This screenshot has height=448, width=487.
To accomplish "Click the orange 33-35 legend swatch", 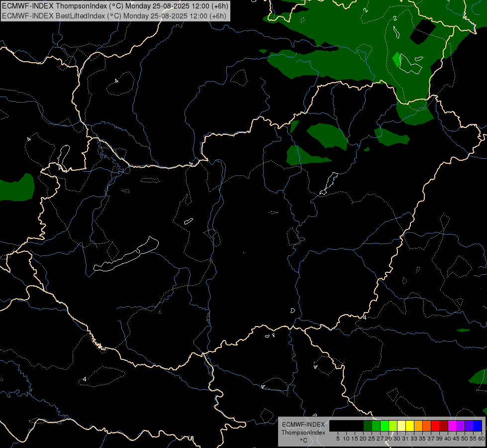I will 418,426.
